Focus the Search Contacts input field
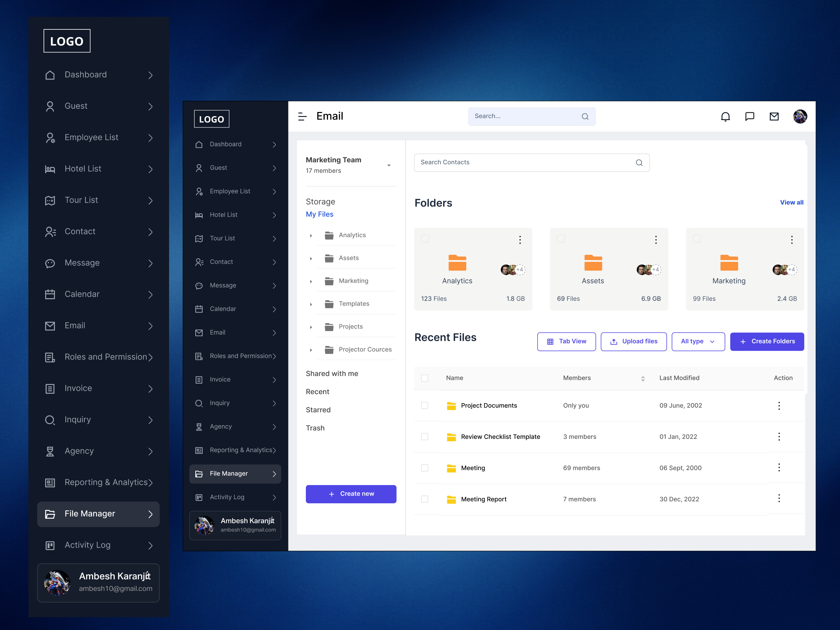Viewport: 840px width, 630px height. pyautogui.click(x=532, y=163)
